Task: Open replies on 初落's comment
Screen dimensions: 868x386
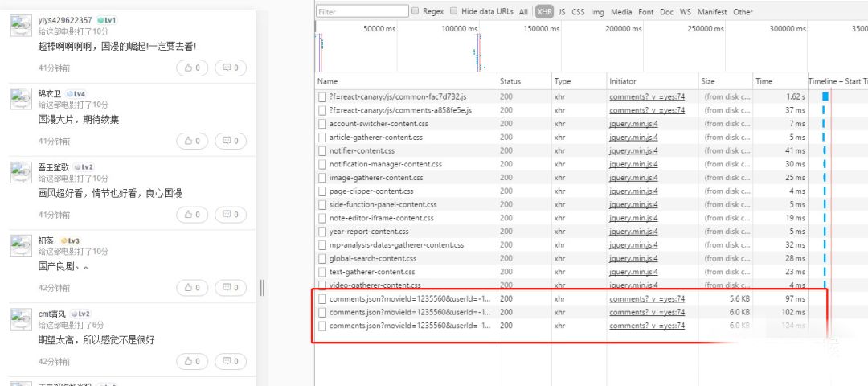Action: [x=233, y=287]
